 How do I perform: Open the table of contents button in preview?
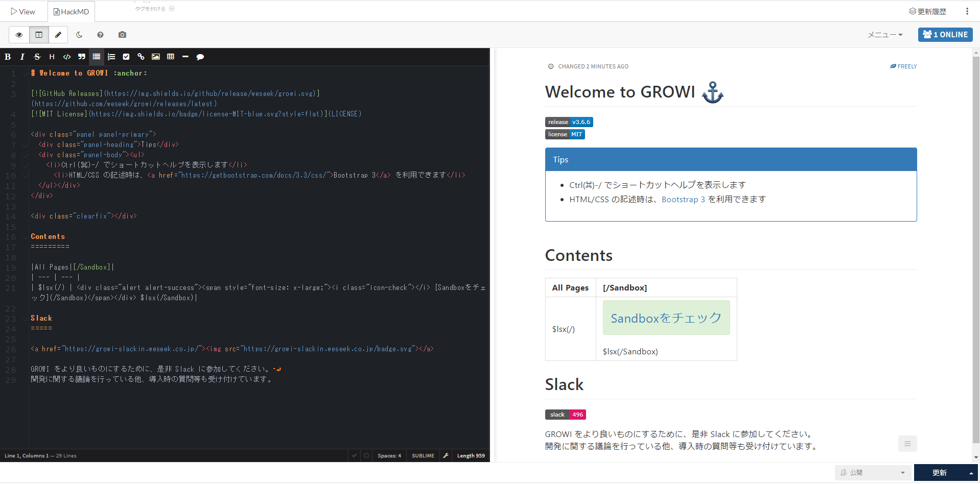click(907, 444)
